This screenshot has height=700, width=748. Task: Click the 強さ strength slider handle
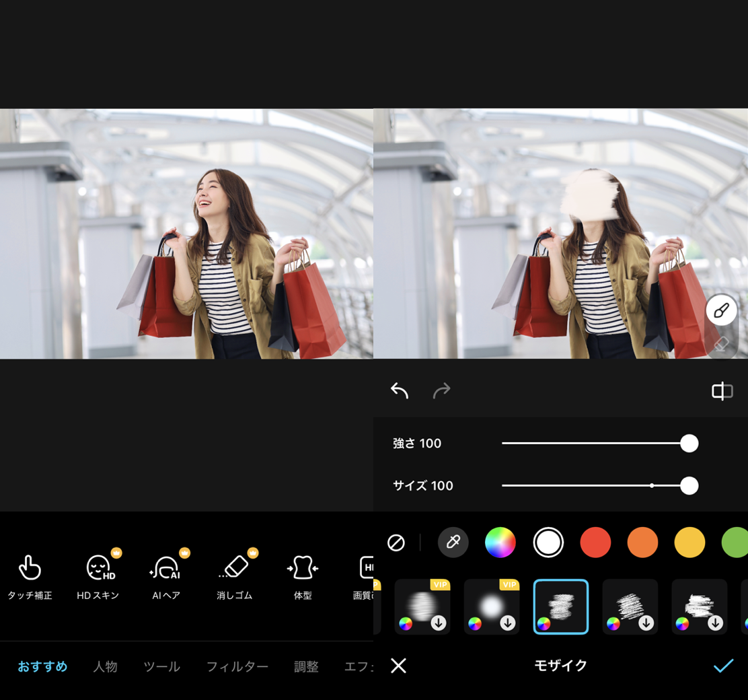(x=689, y=444)
